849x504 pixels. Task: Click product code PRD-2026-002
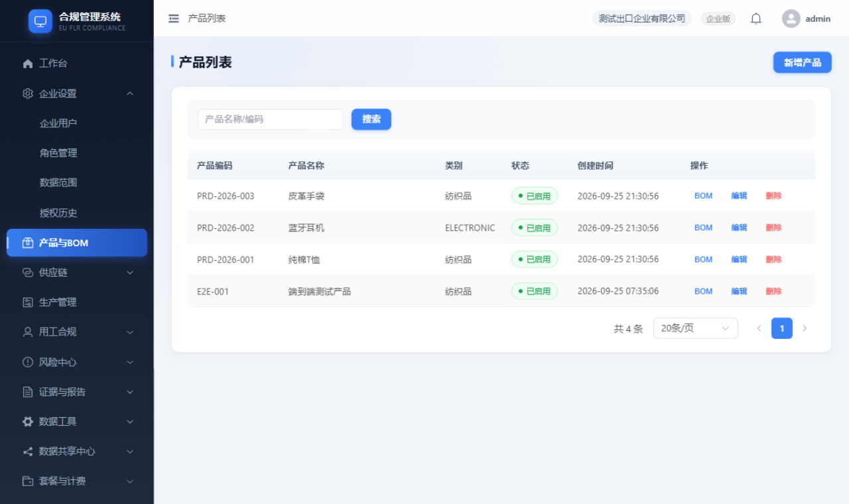226,227
